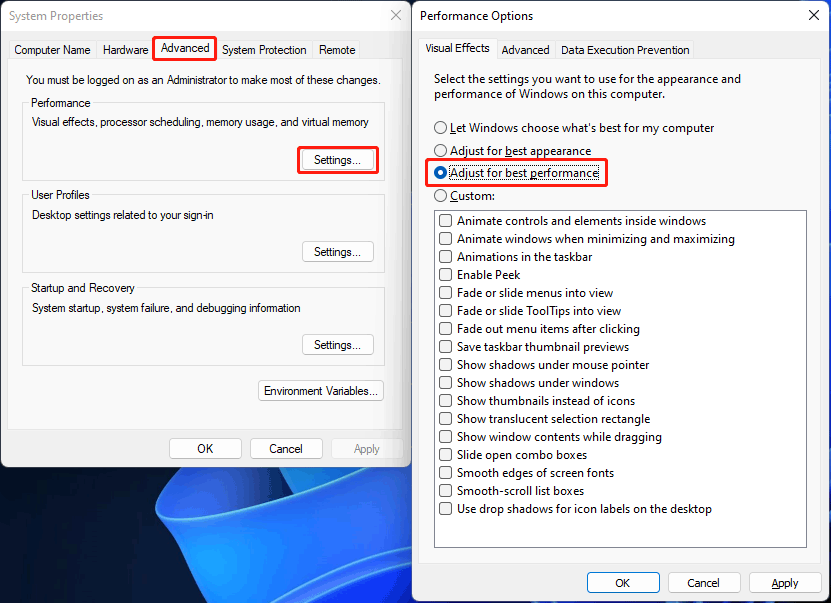Image resolution: width=831 pixels, height=603 pixels.
Task: Check Smooth edges of screen fonts
Action: (x=445, y=473)
